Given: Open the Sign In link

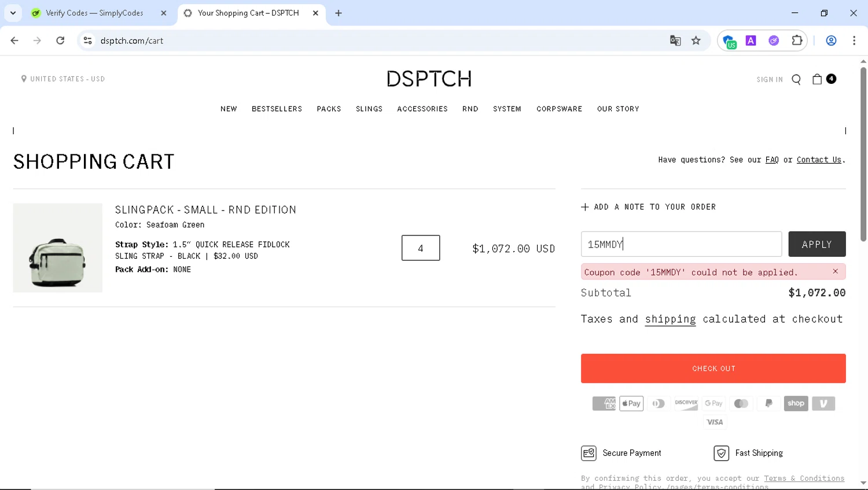Looking at the screenshot, I should [770, 80].
